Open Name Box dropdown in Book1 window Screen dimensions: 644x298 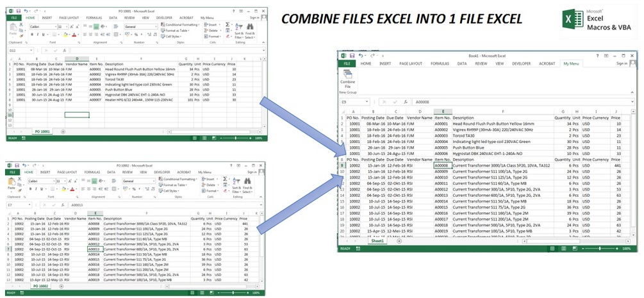[367, 101]
